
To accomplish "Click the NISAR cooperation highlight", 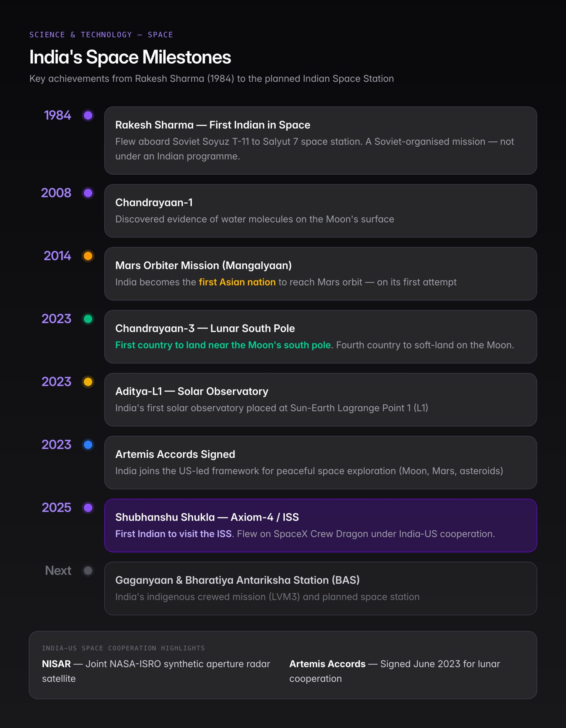I will click(x=156, y=671).
